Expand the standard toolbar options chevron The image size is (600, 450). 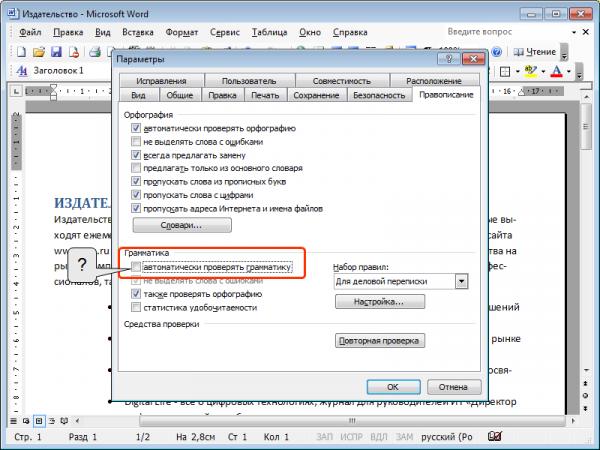pyautogui.click(x=564, y=52)
